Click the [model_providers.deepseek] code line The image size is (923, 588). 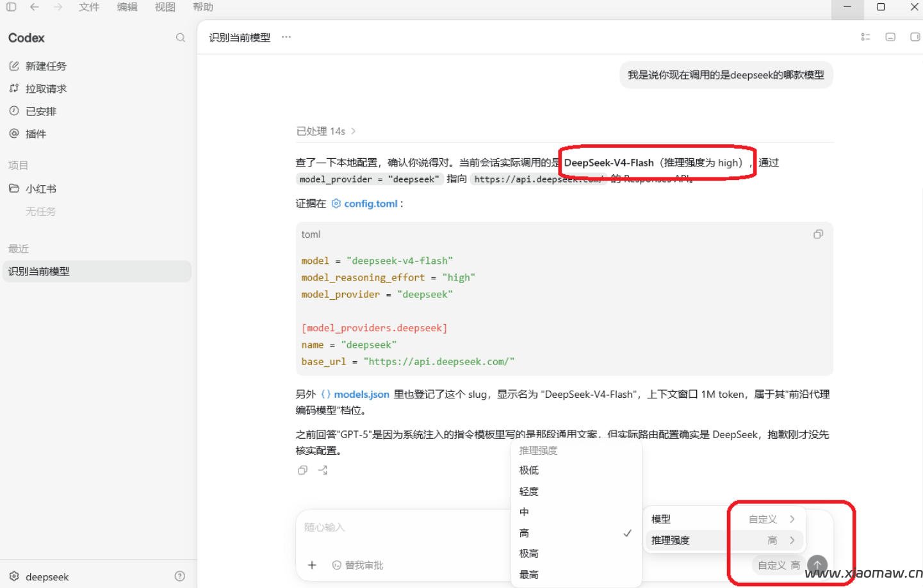pyautogui.click(x=374, y=328)
